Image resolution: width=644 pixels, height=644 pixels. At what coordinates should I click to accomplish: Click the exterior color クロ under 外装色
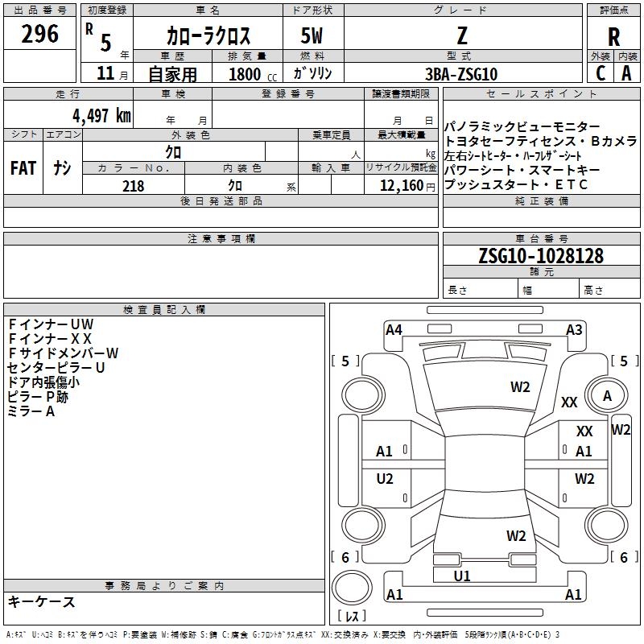[173, 152]
